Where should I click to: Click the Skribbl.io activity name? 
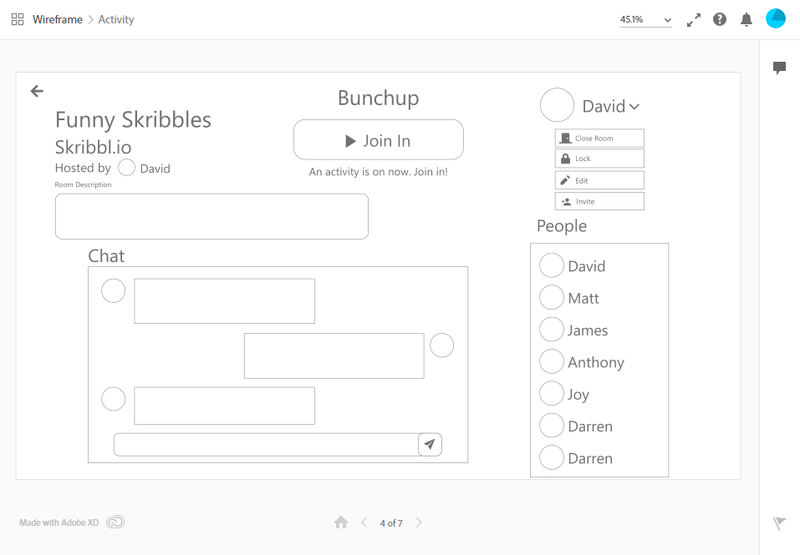pos(93,147)
